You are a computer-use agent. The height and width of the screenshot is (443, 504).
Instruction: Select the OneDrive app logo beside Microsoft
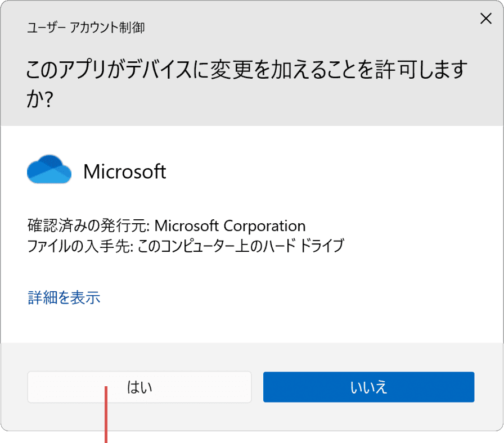point(49,169)
